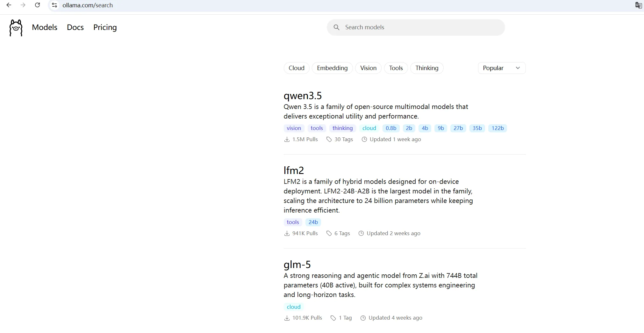The height and width of the screenshot is (333, 644).
Task: Click download icon beside 1.5M Pulls
Action: coord(287,139)
